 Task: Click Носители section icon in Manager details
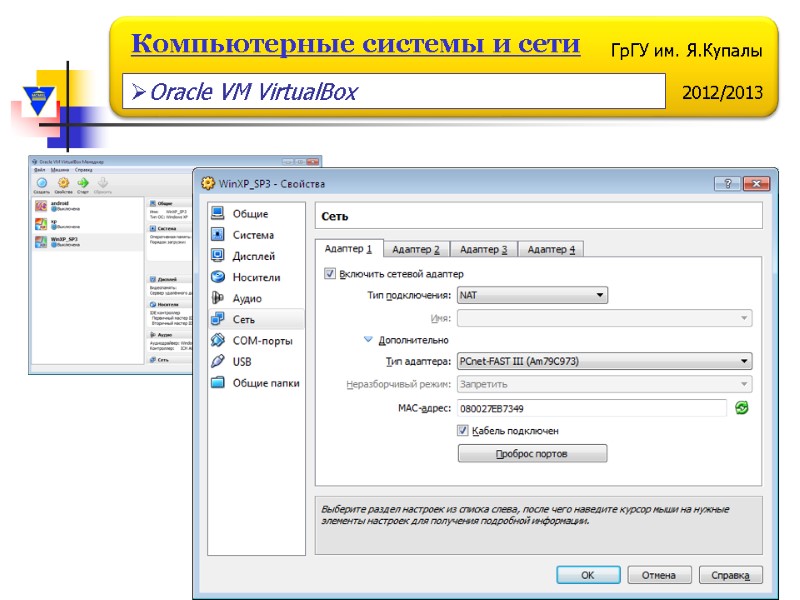[x=153, y=305]
